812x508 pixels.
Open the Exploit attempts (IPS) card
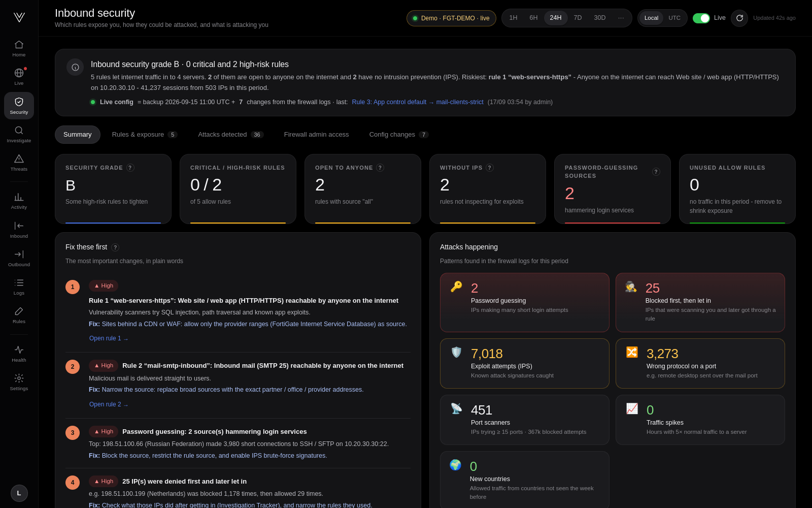click(x=525, y=364)
